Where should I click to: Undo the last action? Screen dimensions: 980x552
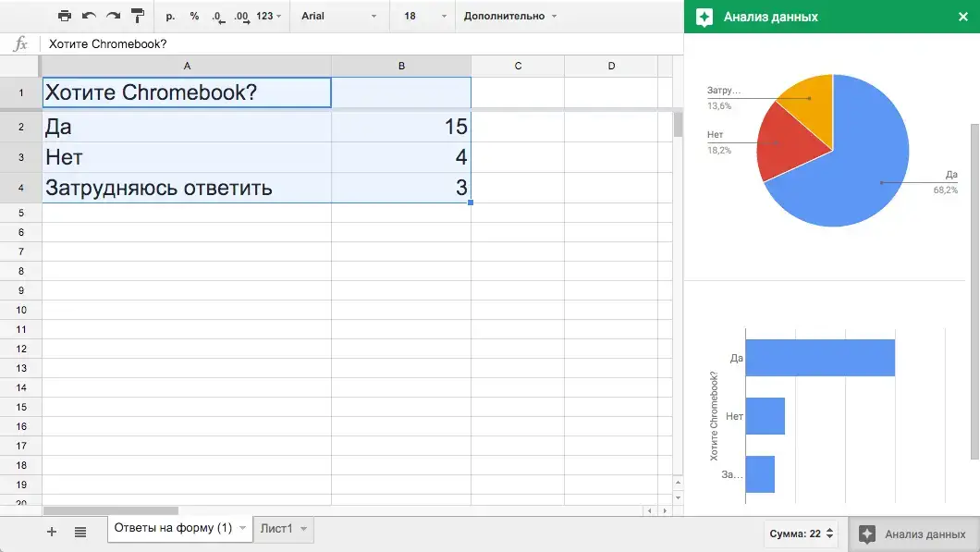(x=89, y=16)
